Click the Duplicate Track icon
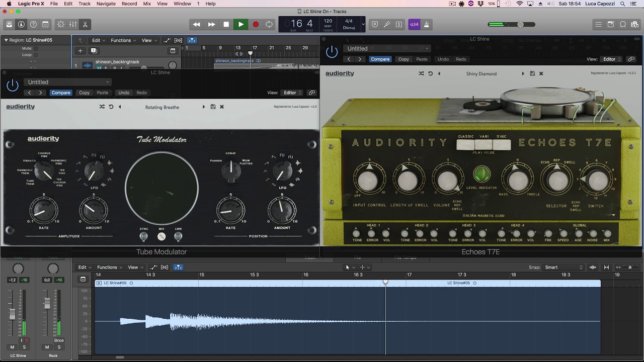644x362 pixels. (94, 50)
